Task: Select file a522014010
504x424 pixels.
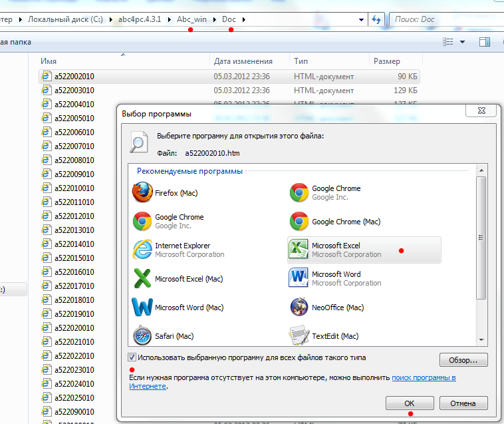Action: click(74, 244)
